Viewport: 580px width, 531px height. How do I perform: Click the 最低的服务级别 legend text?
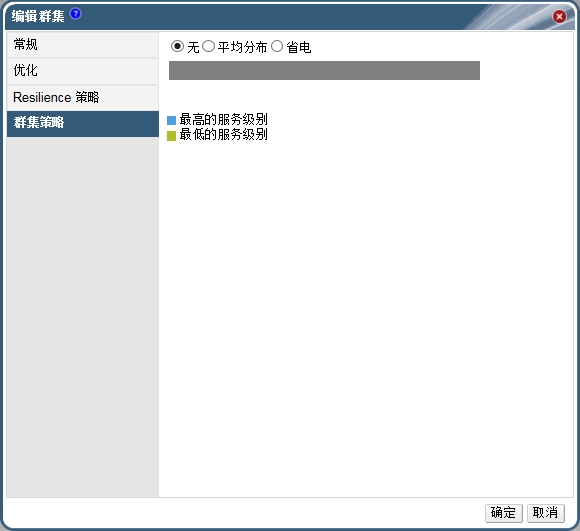point(223,135)
